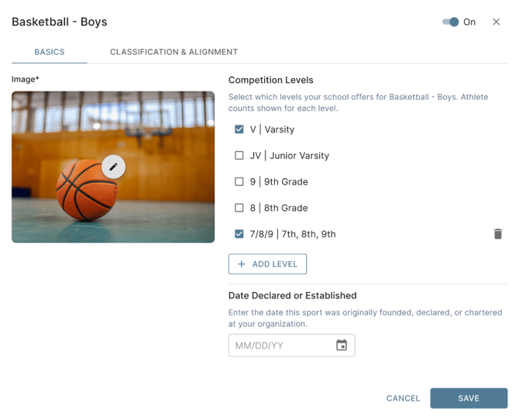Click the pencil edit icon on image
Screen dimensions: 519x420
point(114,167)
